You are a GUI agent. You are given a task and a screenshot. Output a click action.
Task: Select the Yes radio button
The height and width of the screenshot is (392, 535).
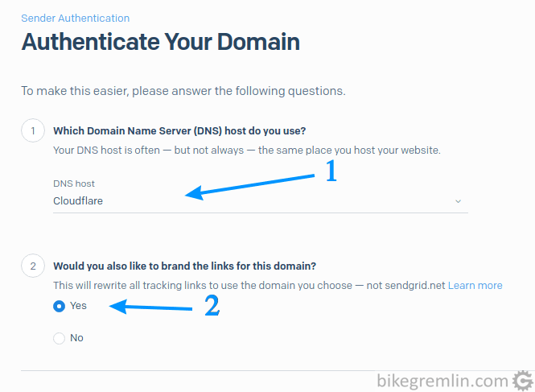pyautogui.click(x=59, y=306)
